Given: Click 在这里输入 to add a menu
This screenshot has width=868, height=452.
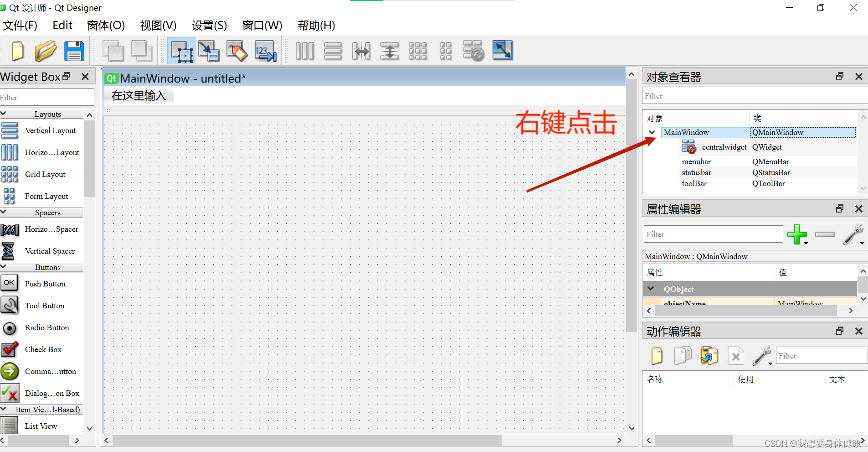Looking at the screenshot, I should (139, 95).
